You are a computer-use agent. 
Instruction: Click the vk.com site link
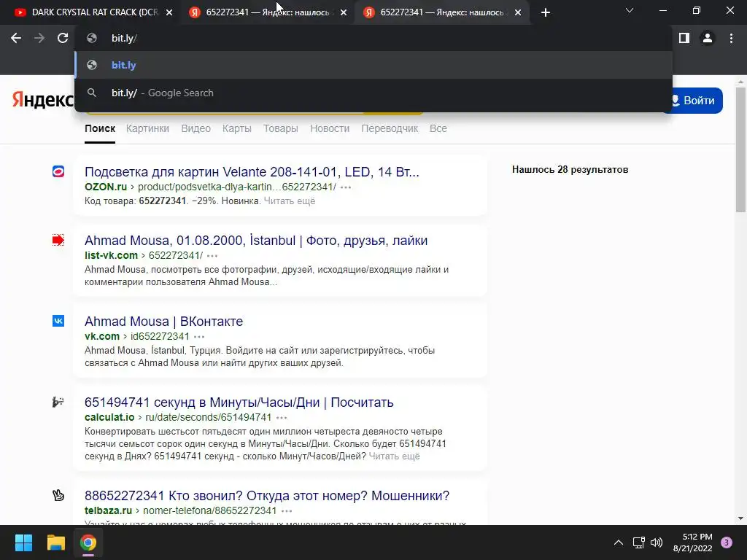coord(102,336)
